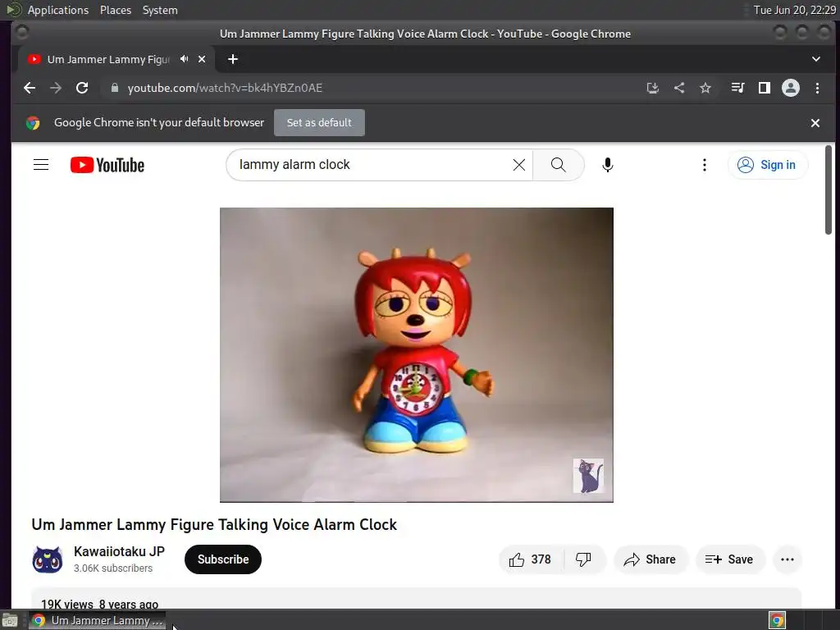Screen dimensions: 840x630
Task: Go back to the previous page
Action: (30, 88)
